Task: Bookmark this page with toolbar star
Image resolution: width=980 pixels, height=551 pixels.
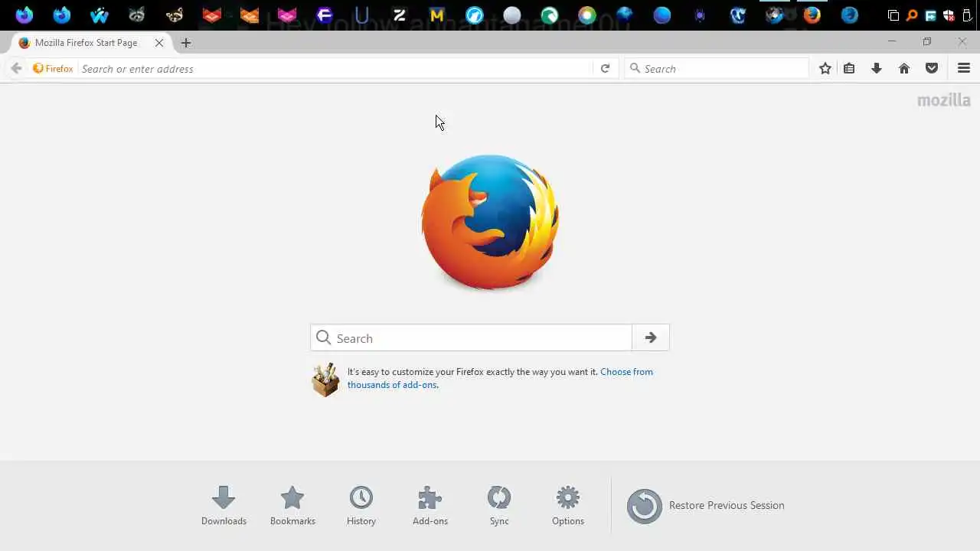Action: click(x=825, y=68)
